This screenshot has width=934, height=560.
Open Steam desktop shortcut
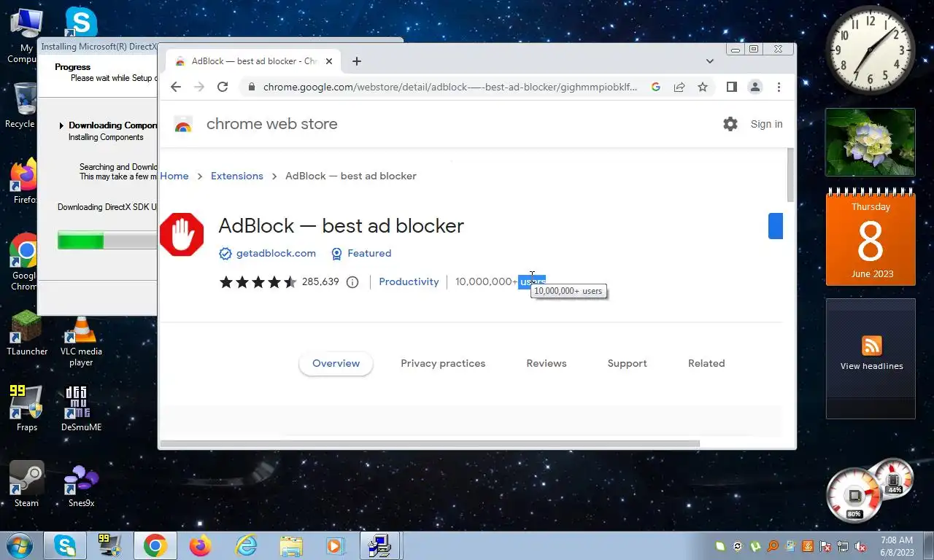[x=27, y=484]
